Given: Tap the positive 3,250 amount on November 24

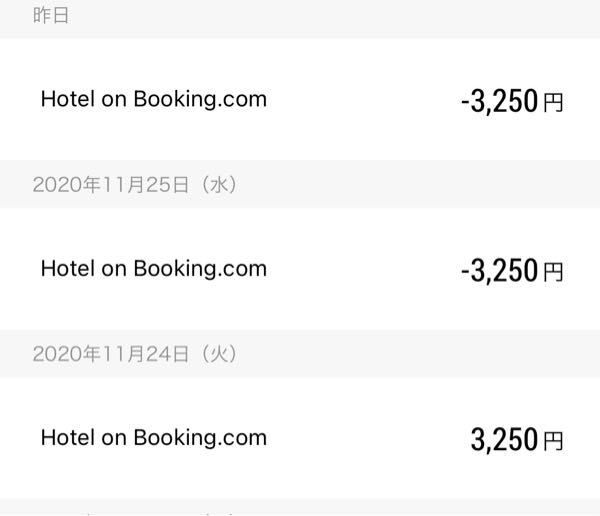Looking at the screenshot, I should tap(505, 440).
